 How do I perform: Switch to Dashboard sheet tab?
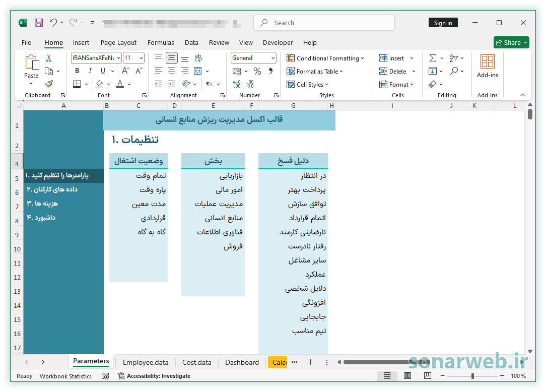[242, 362]
